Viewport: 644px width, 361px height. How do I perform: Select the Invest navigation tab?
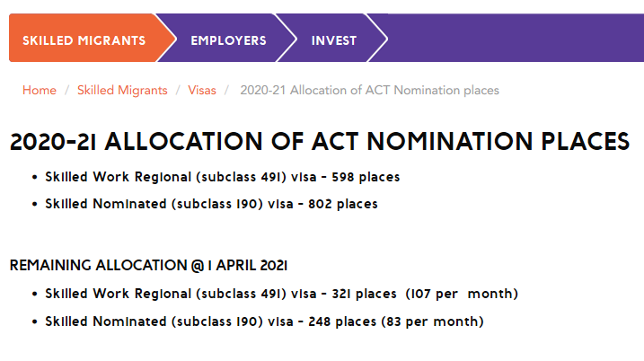[333, 40]
